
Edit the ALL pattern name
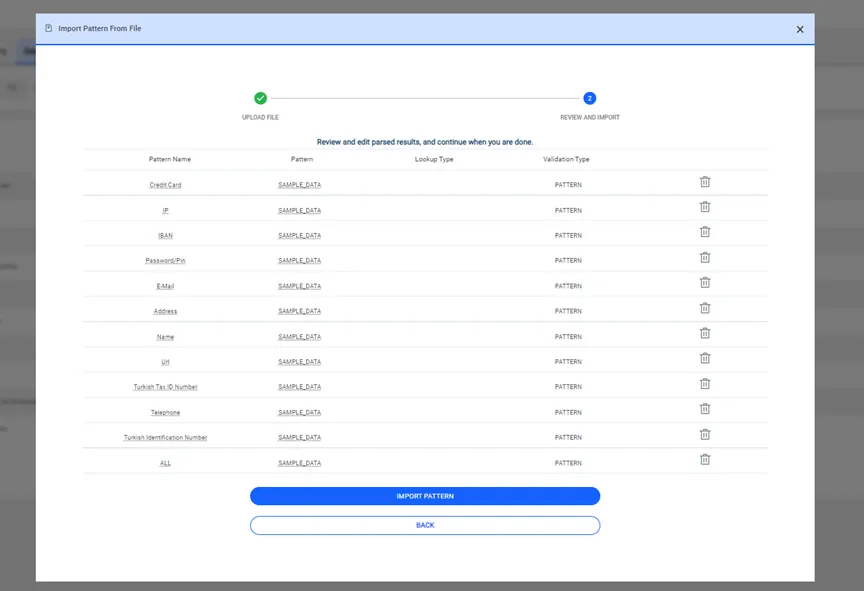coord(165,463)
